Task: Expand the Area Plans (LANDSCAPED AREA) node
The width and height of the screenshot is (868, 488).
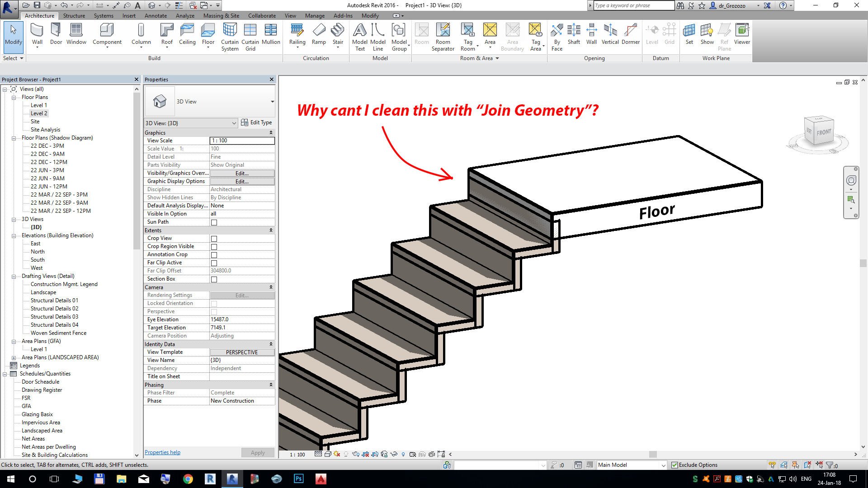Action: (x=14, y=357)
